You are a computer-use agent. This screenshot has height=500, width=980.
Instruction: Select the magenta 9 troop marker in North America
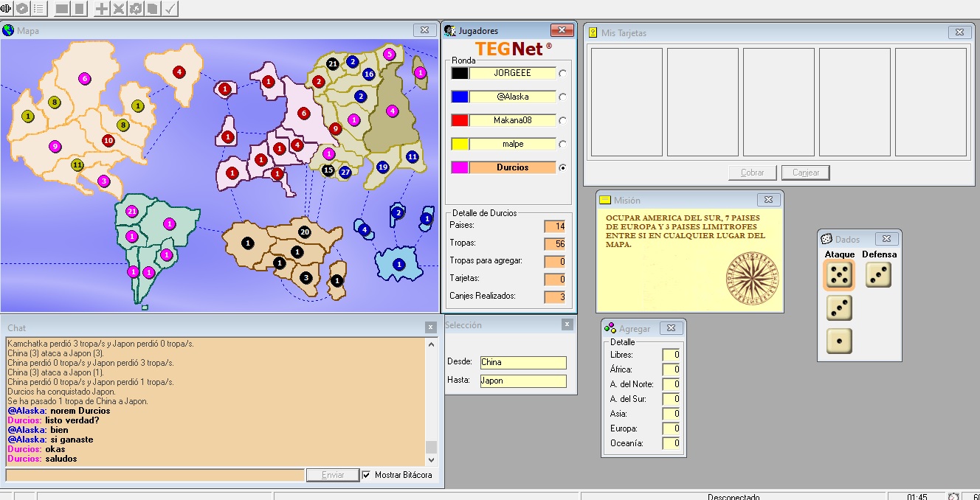tap(55, 146)
